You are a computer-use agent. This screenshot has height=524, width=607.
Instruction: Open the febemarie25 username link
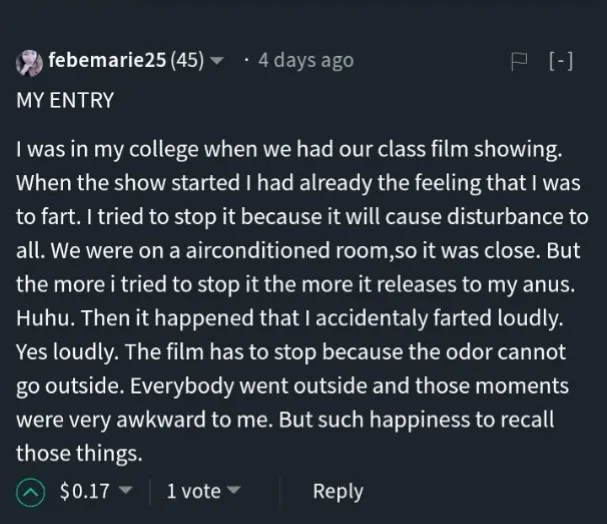(x=107, y=60)
